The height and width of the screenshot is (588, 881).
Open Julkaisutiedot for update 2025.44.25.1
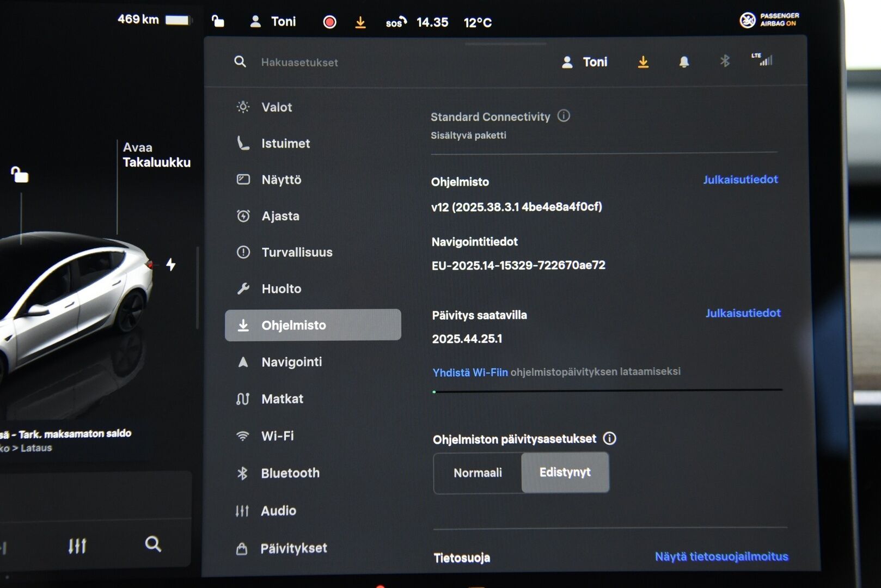coord(743,313)
